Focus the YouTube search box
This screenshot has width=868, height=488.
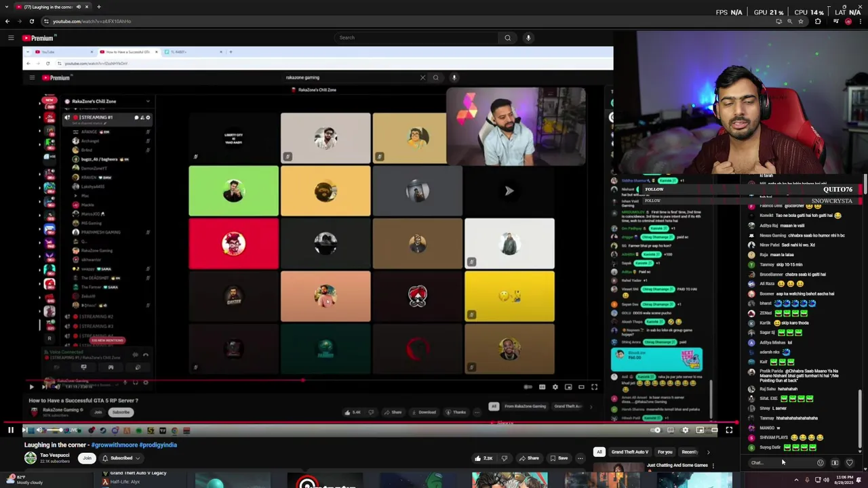point(417,38)
